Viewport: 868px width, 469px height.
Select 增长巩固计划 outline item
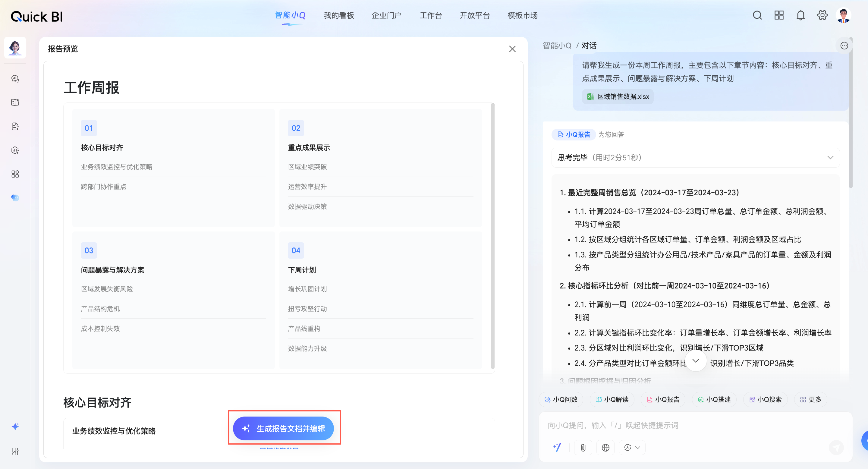click(x=307, y=289)
